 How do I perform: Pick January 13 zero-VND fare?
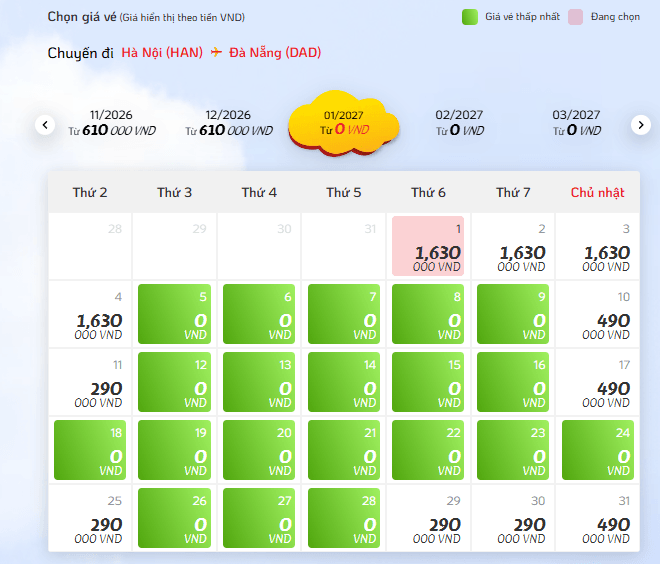[259, 382]
